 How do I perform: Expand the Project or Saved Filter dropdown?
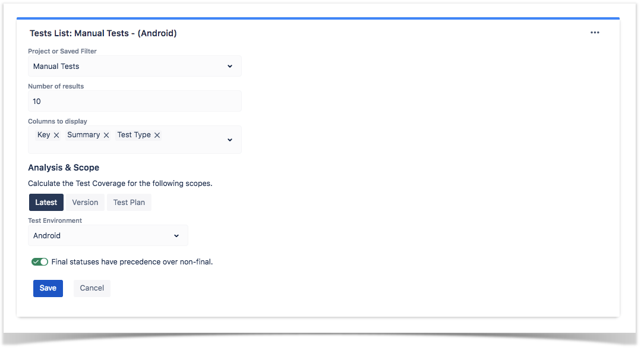229,66
